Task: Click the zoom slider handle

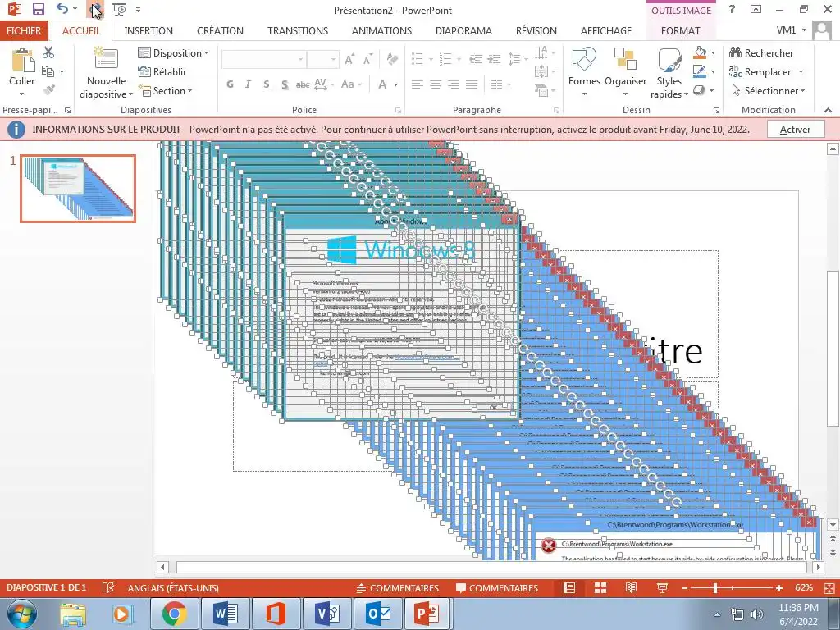Action: (x=715, y=588)
